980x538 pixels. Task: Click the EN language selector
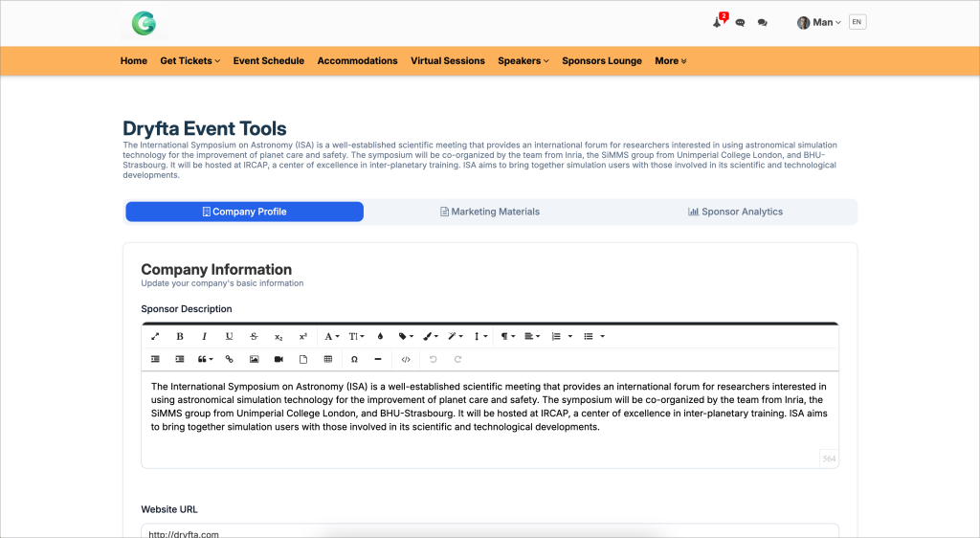(857, 22)
